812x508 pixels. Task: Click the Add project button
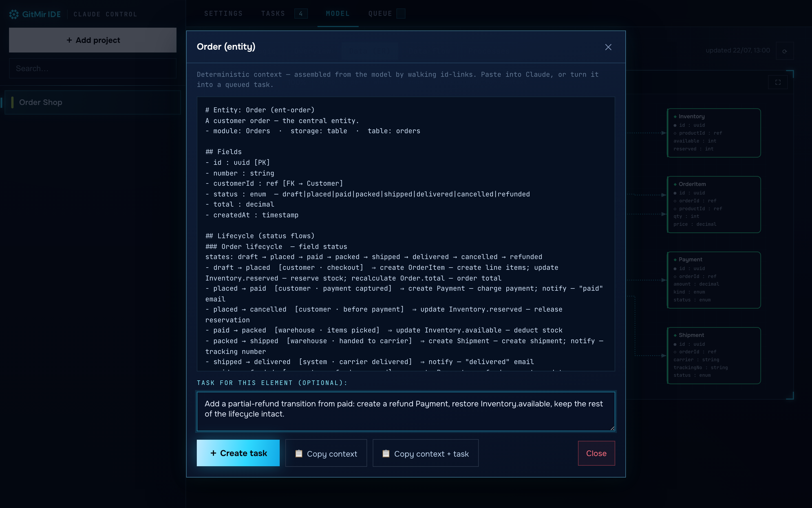click(92, 40)
